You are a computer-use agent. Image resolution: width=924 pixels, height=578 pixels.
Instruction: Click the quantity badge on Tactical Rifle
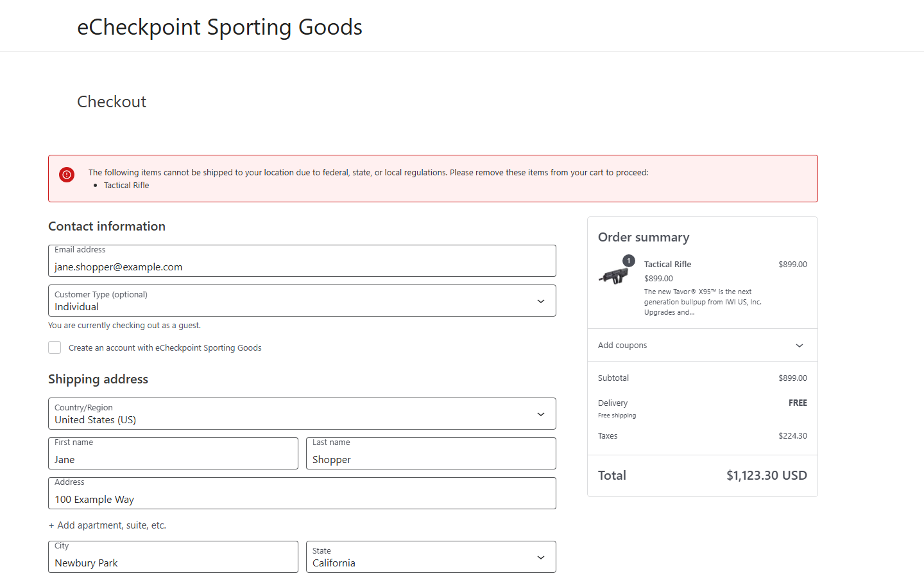tap(629, 261)
